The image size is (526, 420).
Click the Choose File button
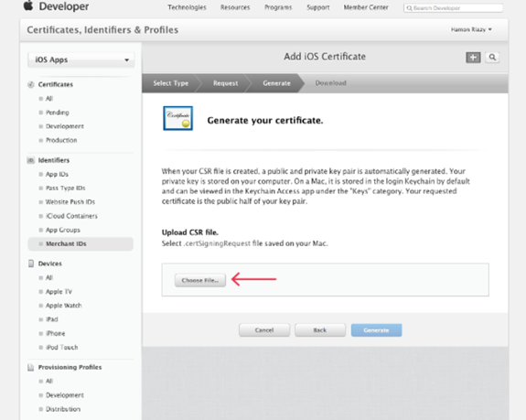tap(200, 280)
